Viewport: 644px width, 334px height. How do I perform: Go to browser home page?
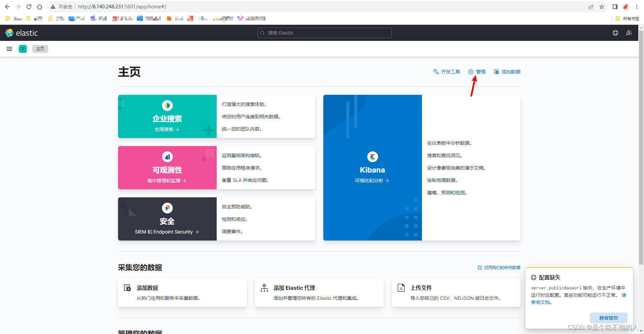click(x=40, y=7)
